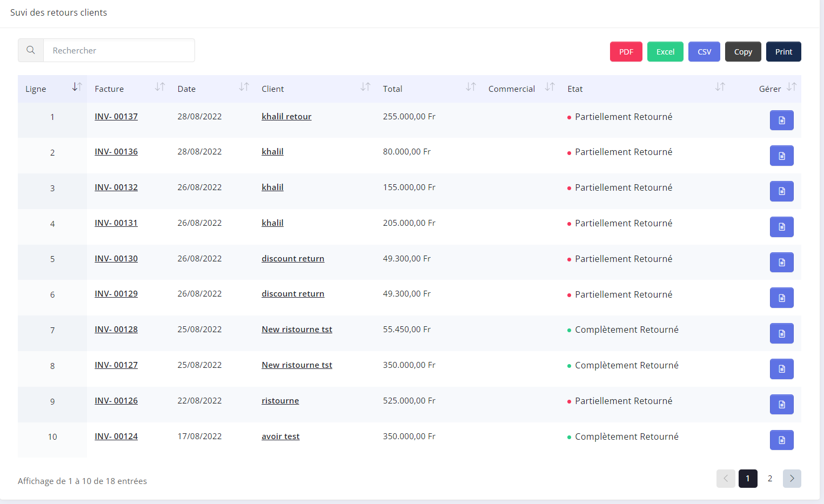Export table as PDF
Viewport: 824px width, 504px height.
point(626,52)
